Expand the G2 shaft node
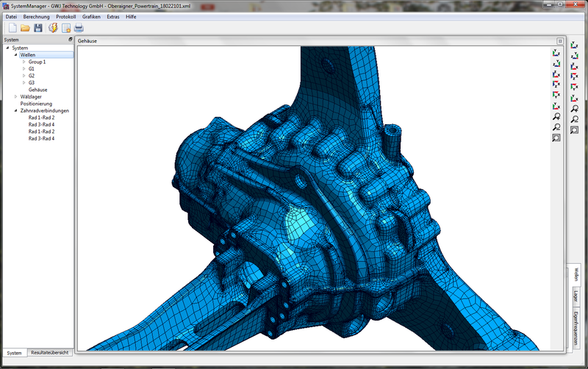Image resolution: width=588 pixels, height=369 pixels. coord(24,76)
